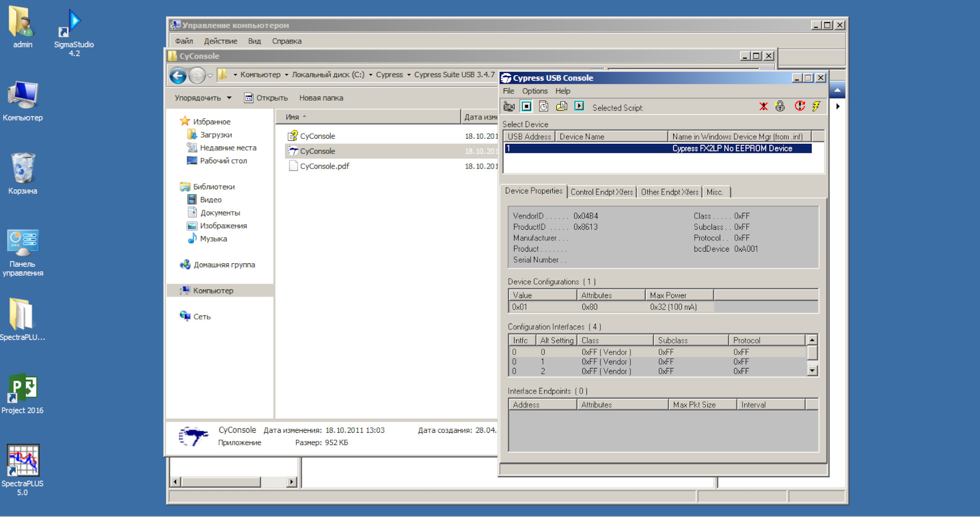
Task: Open Документы library in navigation pane
Action: coord(219,212)
